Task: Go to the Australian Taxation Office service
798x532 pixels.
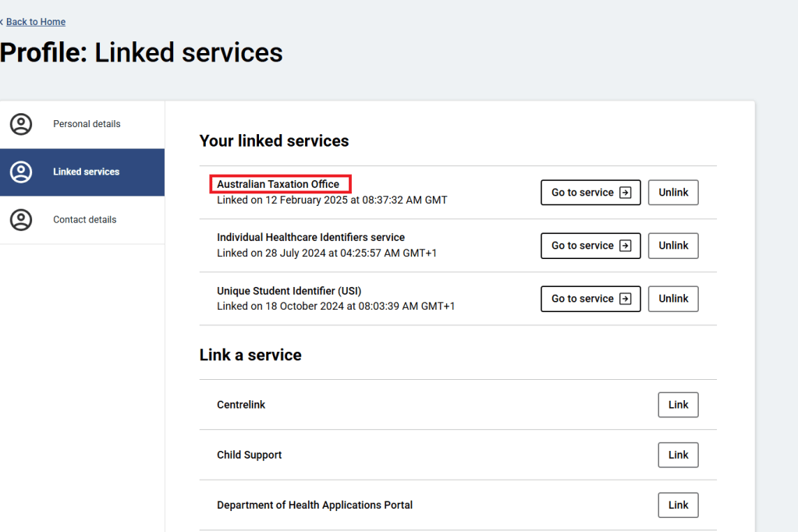Action: click(590, 193)
